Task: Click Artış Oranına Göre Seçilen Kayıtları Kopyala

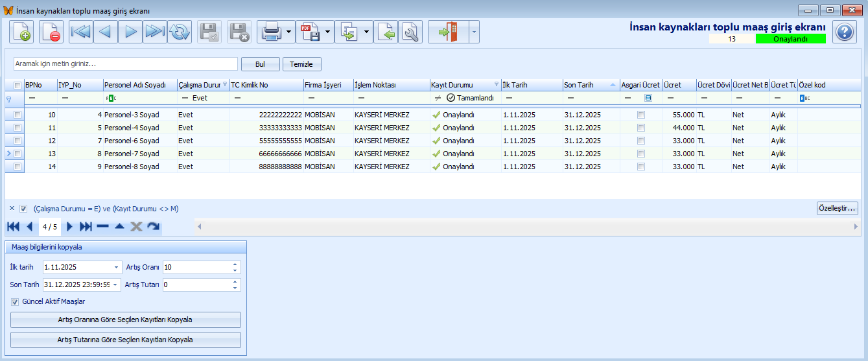Action: (x=125, y=320)
